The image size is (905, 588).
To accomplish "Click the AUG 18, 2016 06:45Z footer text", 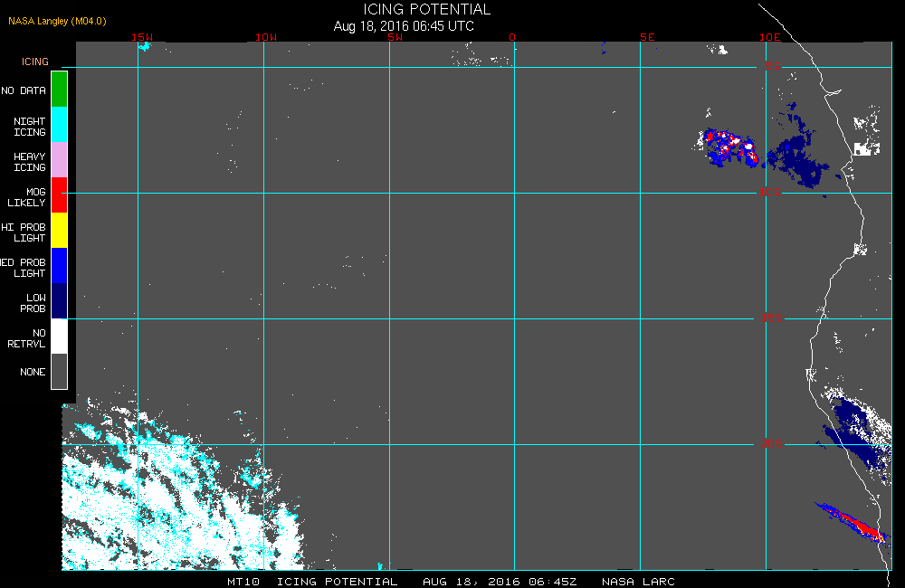I will click(500, 582).
